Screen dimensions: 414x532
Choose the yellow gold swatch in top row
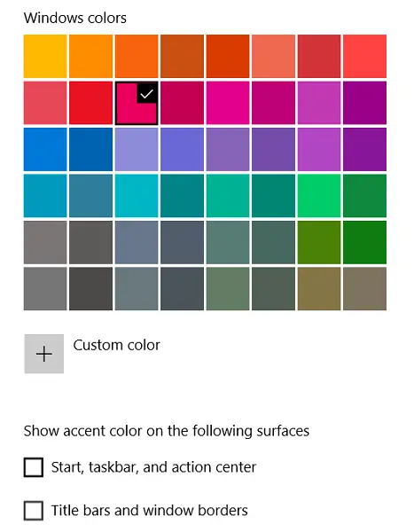pyautogui.click(x=45, y=56)
